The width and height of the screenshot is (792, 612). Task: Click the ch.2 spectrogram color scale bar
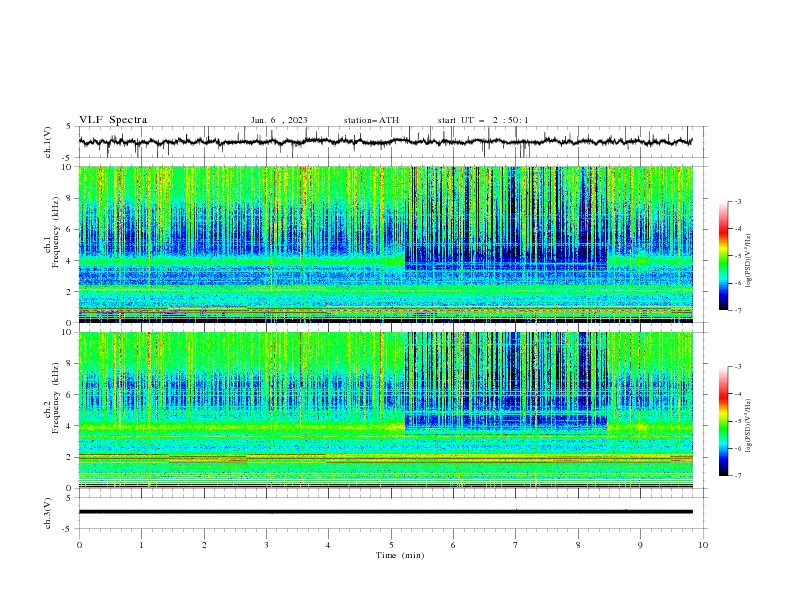tap(723, 421)
